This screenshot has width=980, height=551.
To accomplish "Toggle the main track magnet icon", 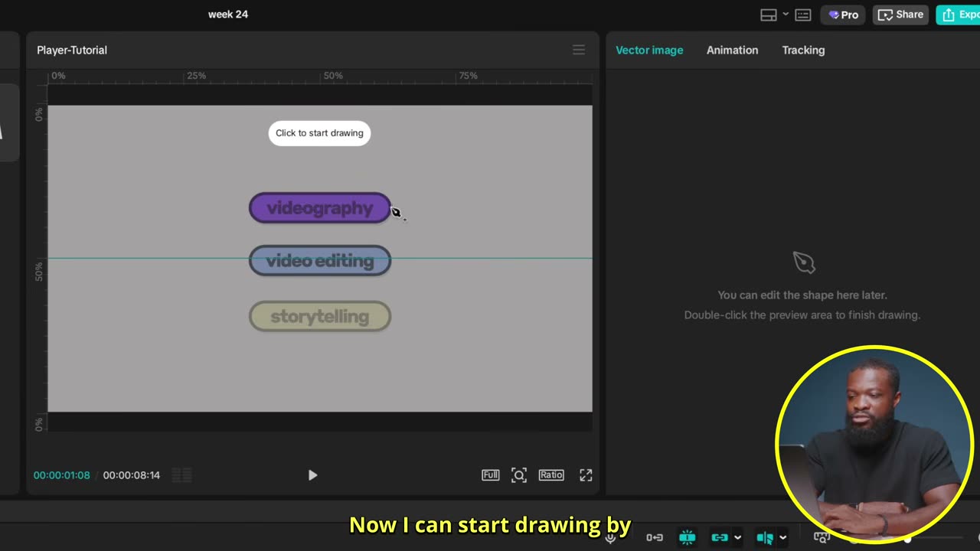I will click(655, 538).
